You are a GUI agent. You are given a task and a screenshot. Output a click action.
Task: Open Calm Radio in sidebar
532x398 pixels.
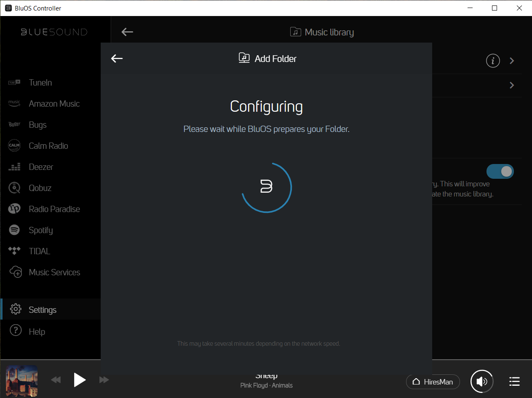pos(48,146)
